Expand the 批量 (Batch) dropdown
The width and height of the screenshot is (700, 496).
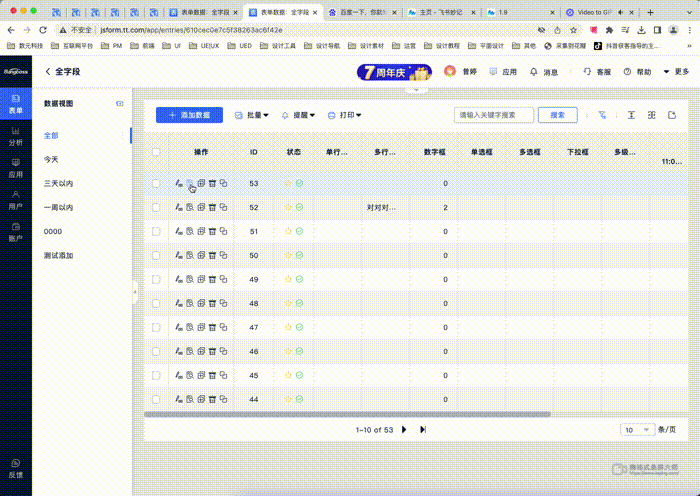tap(251, 115)
